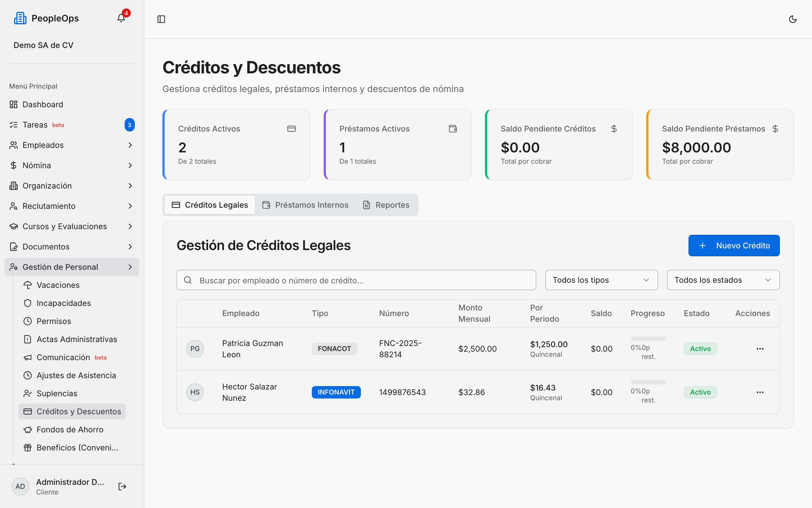Click the search magnifier icon
Image resolution: width=812 pixels, height=508 pixels.
tap(188, 280)
